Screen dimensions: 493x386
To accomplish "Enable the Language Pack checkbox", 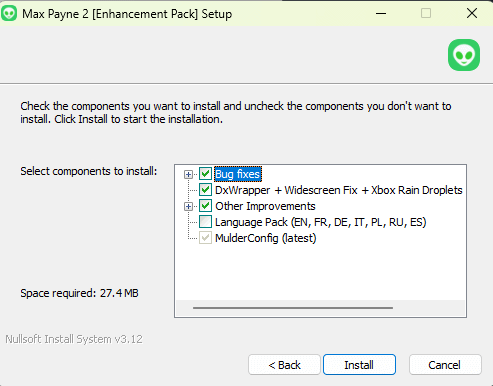I will point(205,222).
